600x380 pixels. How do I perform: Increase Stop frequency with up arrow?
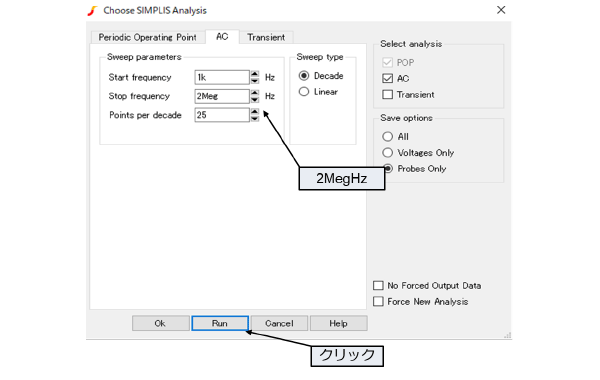255,93
